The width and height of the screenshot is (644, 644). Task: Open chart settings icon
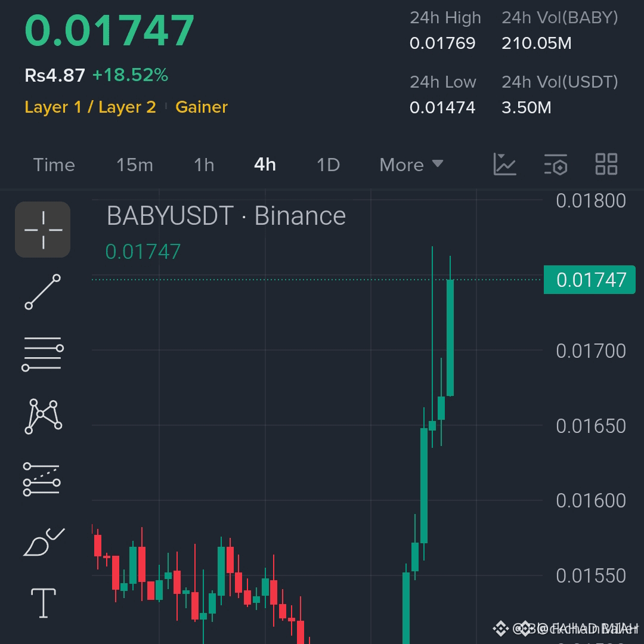pyautogui.click(x=556, y=165)
